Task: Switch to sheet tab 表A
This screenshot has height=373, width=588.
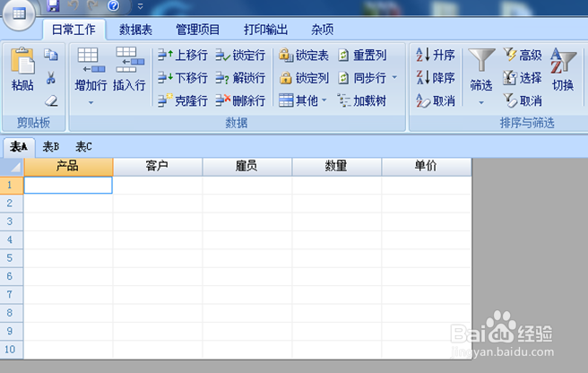Action: point(19,147)
